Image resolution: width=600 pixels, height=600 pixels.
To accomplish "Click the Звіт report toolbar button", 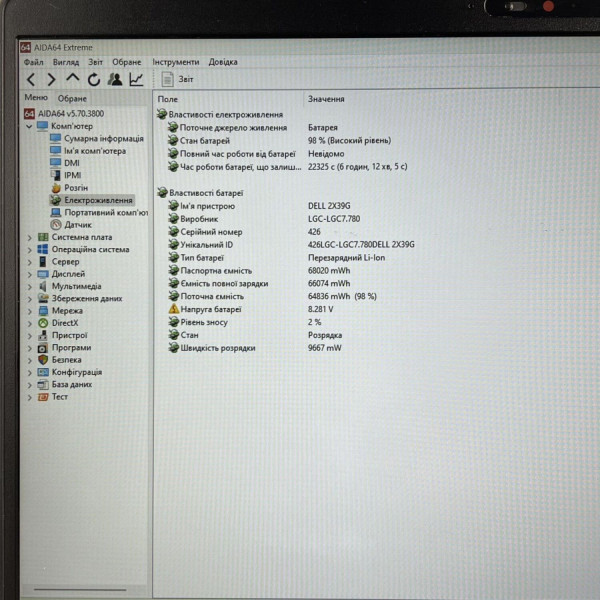I will tap(177, 79).
